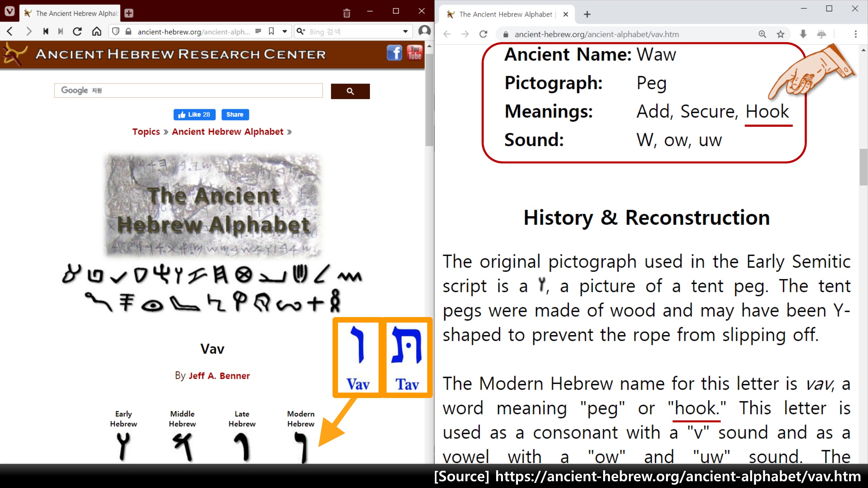
Task: Open Vivaldi tracker shield blocker
Action: [x=116, y=32]
